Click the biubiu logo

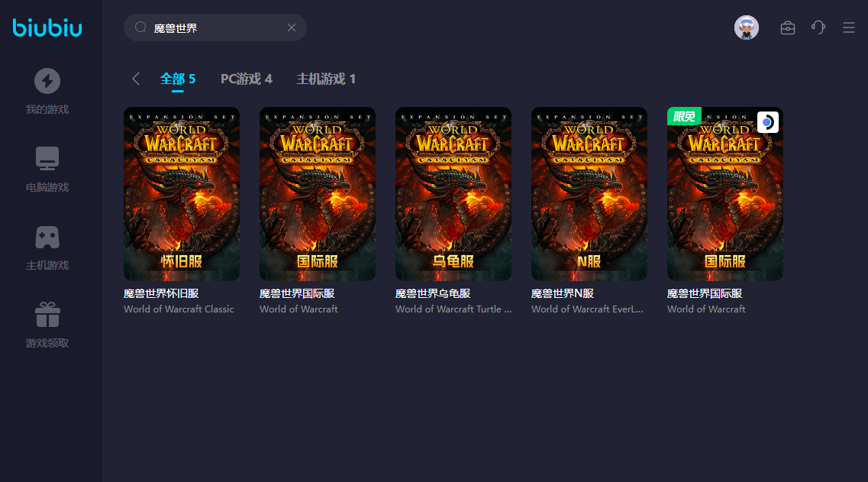click(47, 28)
